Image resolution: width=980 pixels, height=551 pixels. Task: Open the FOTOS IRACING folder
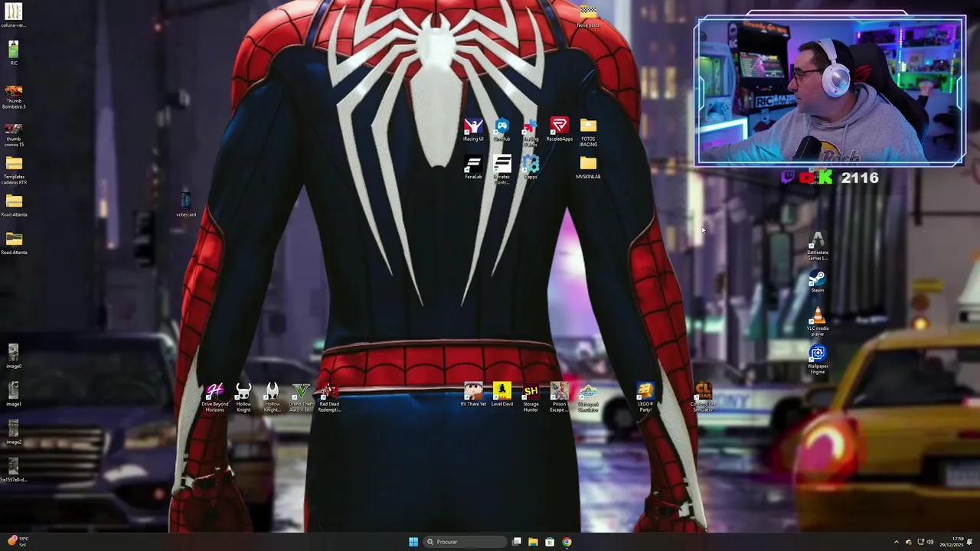[x=588, y=132]
